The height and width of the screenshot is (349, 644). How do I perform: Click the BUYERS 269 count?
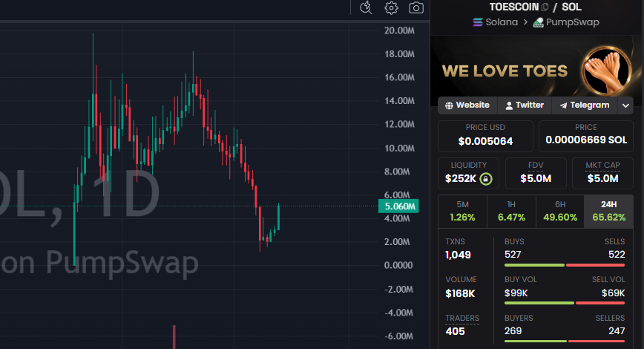coord(513,331)
